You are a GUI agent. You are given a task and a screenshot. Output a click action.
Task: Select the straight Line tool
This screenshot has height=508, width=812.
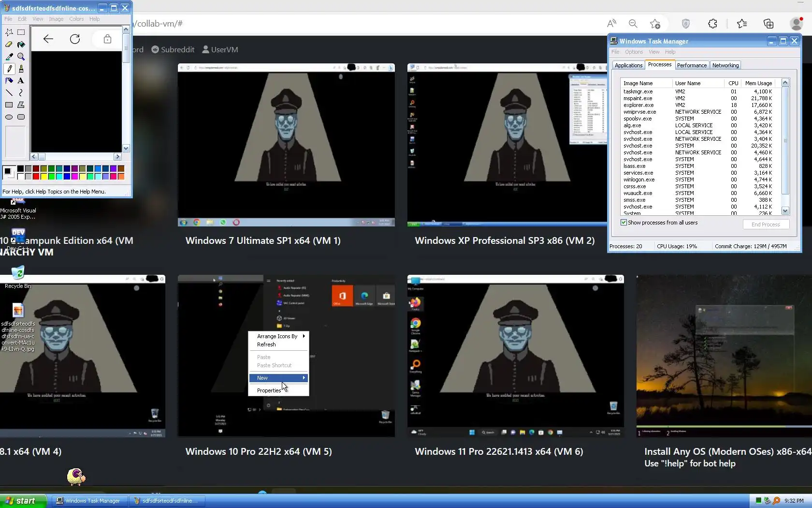click(9, 93)
